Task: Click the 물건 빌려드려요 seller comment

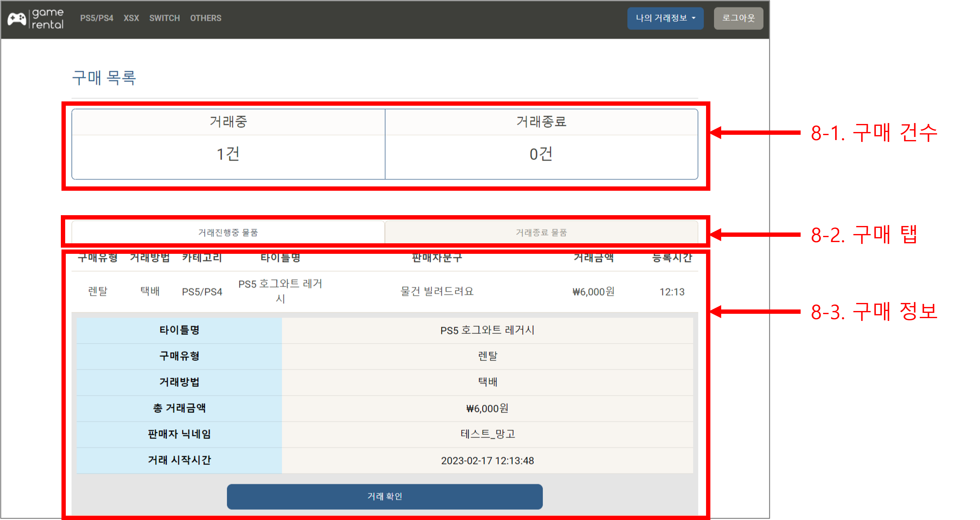Action: coord(436,292)
